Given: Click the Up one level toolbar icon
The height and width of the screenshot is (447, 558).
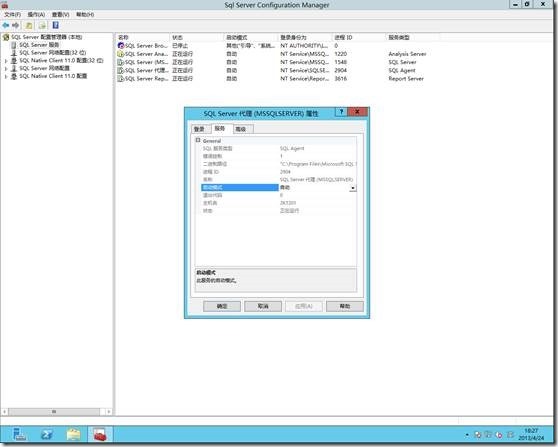Looking at the screenshot, I should coord(29,25).
